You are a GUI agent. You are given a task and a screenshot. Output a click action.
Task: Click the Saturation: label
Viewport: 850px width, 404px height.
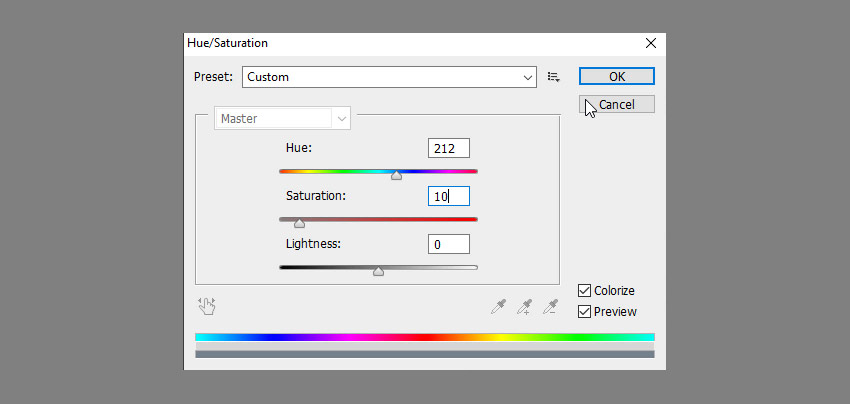click(x=315, y=196)
